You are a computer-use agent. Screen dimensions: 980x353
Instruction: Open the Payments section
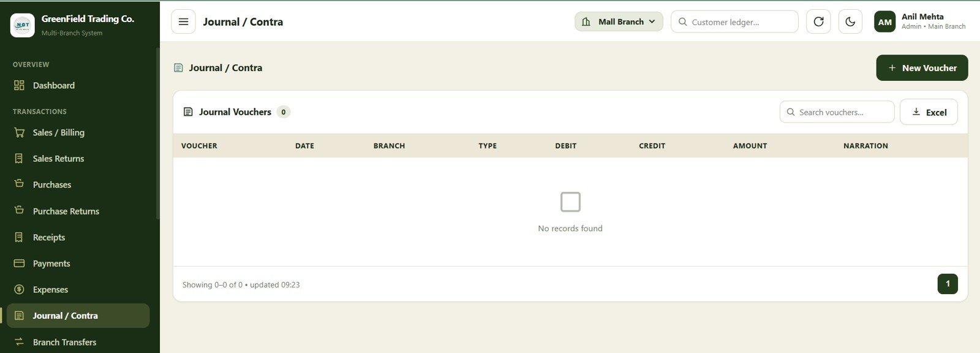tap(78, 264)
